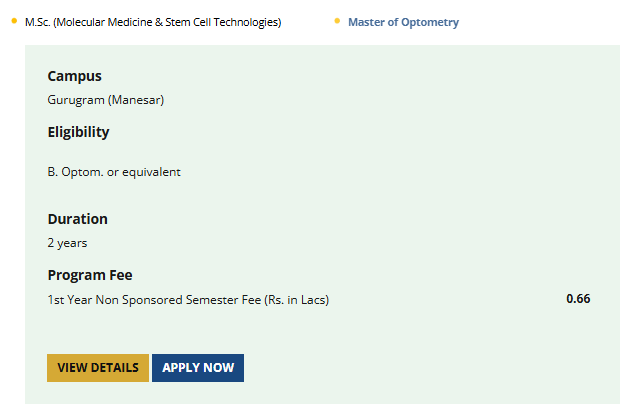Image resolution: width=620 pixels, height=406 pixels.
Task: Click the word Technologies in M.Sc. tab
Action: 246,22
